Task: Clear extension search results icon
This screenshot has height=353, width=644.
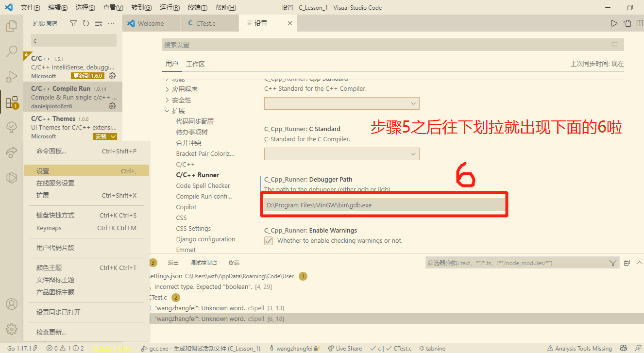Action: click(99, 23)
